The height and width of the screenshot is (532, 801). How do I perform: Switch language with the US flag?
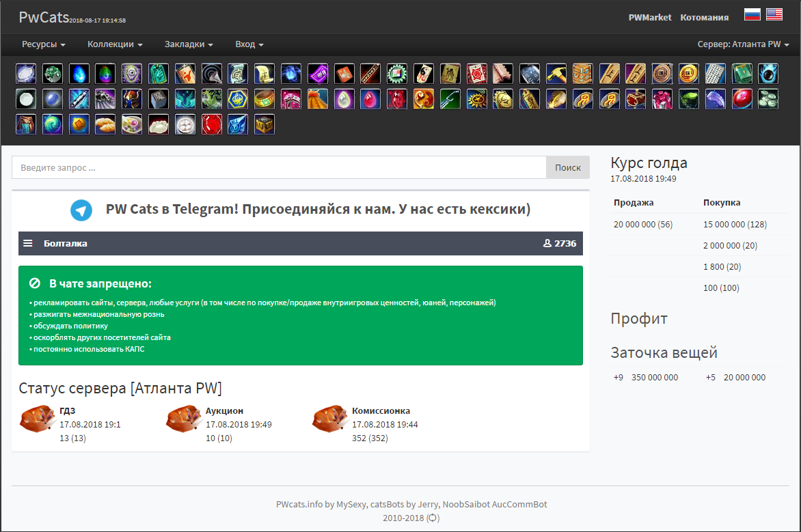774,14
